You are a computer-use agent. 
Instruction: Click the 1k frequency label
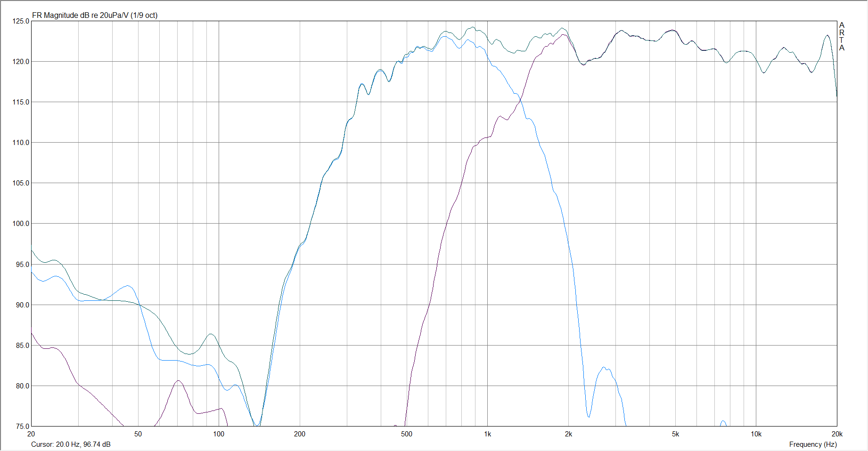(x=488, y=434)
